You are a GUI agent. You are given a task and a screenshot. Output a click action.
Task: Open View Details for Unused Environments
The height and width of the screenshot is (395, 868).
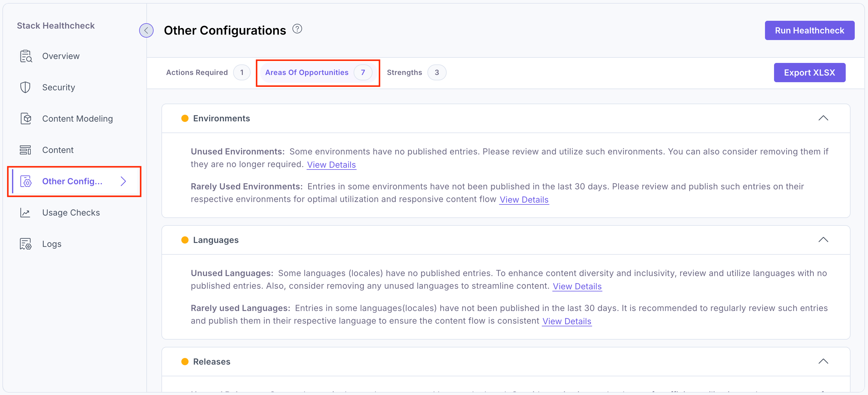pos(331,165)
